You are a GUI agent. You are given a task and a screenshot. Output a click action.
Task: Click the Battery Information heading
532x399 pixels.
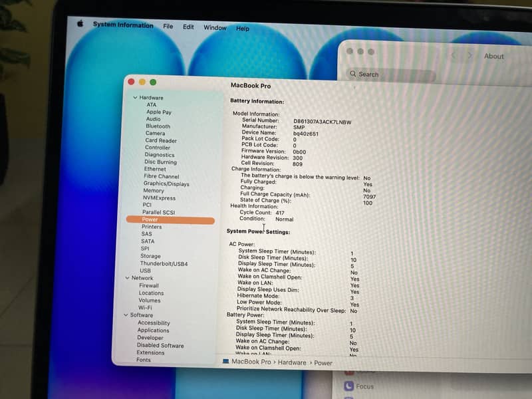(257, 101)
